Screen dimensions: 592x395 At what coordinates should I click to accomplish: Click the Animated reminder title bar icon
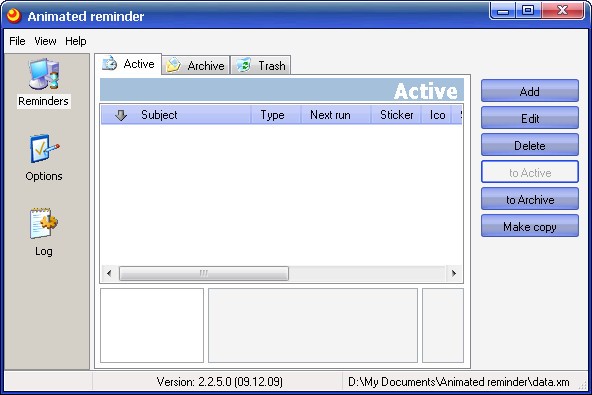point(14,16)
